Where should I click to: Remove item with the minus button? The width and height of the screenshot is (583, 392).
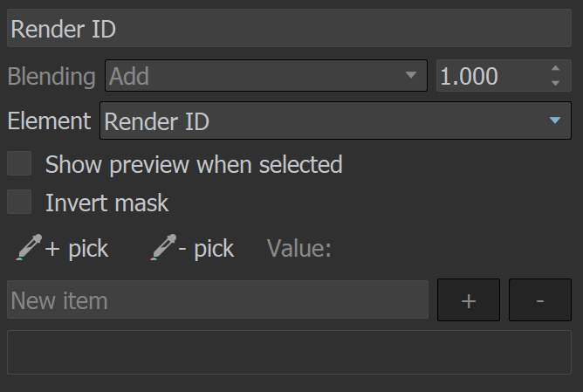pos(540,299)
